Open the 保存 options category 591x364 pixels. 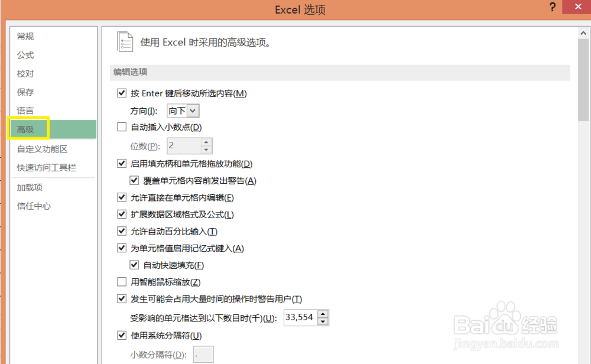click(25, 92)
